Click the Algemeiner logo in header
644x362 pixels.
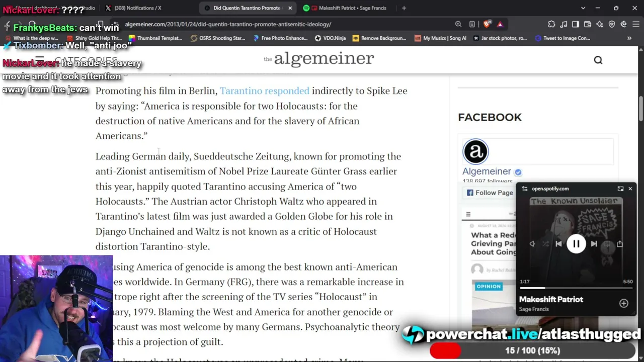point(319,59)
